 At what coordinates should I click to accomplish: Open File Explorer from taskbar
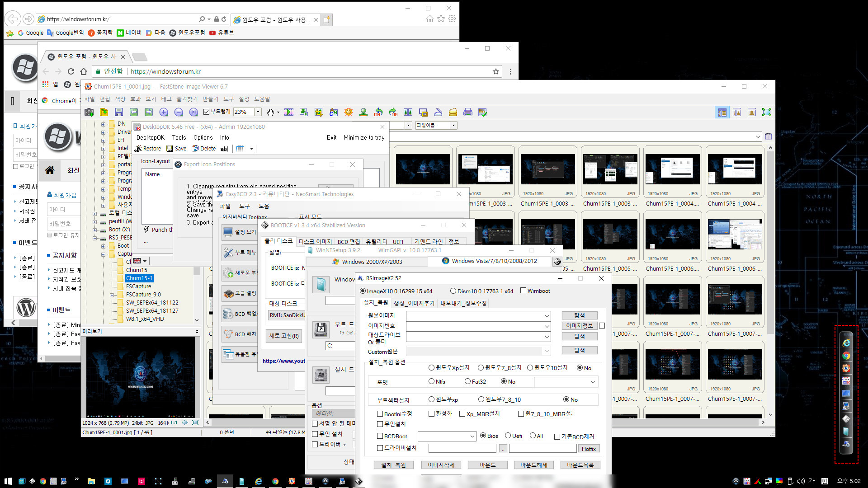coord(91,481)
